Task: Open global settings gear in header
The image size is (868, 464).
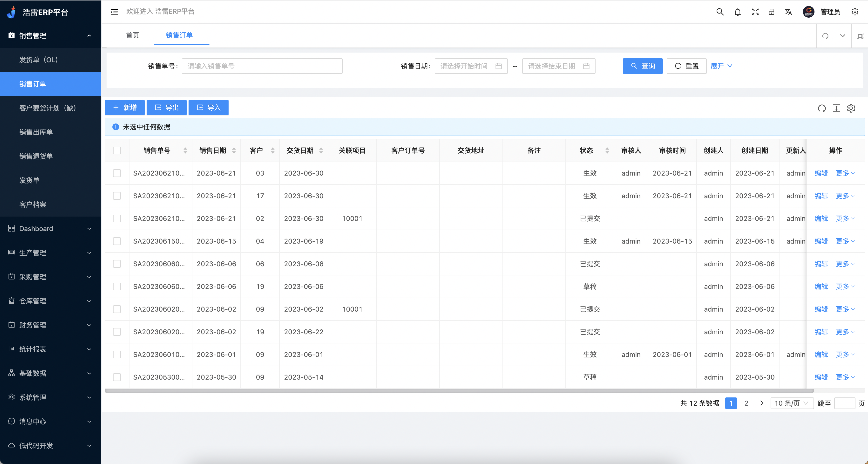Action: (855, 12)
